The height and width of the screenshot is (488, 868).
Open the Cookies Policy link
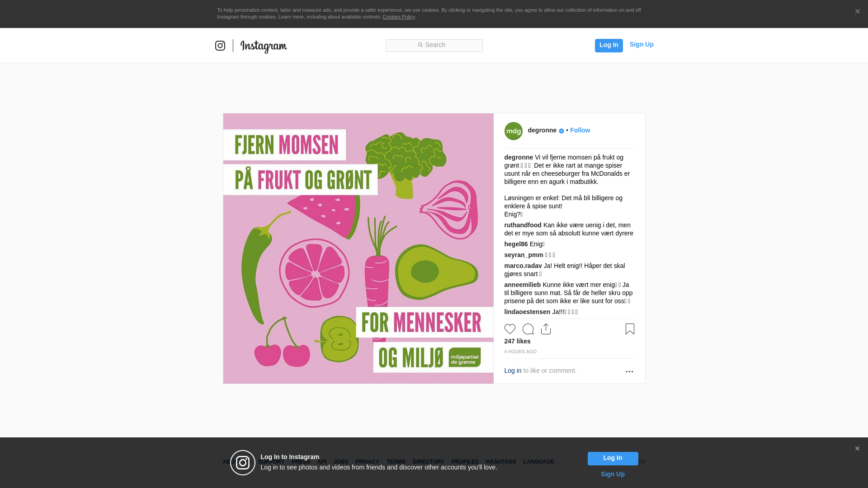tap(399, 17)
